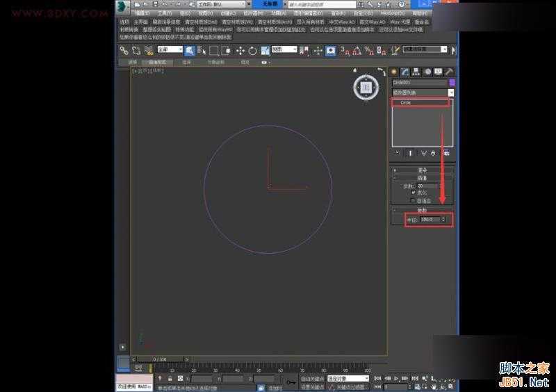Open the Hierarchy command panel tab
The image size is (556, 392).
416,72
